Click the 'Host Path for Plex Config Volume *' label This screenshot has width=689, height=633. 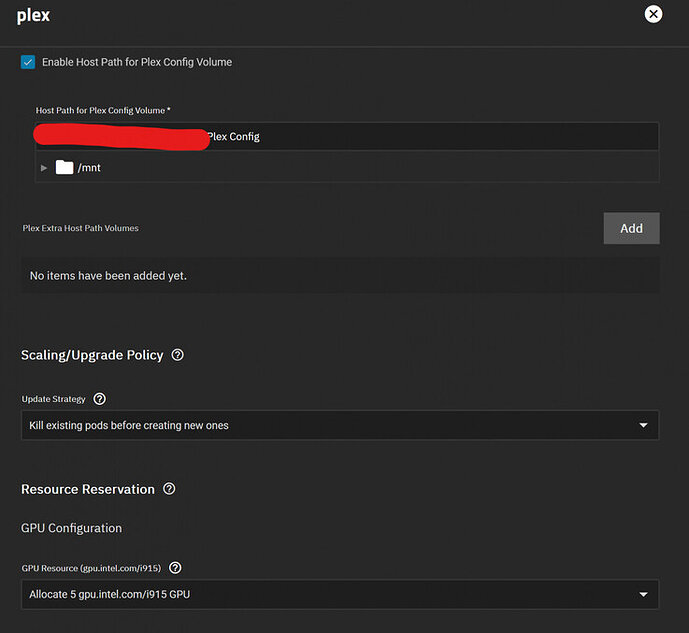click(x=103, y=110)
